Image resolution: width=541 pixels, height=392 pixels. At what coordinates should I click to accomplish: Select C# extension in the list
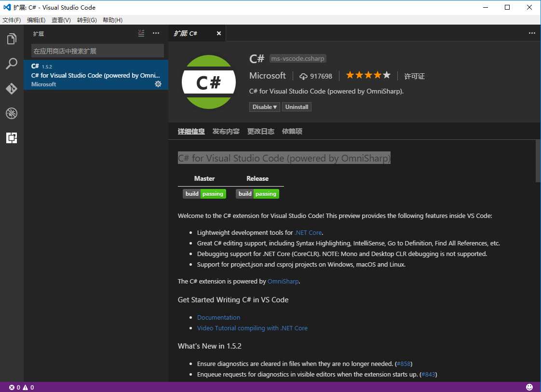click(96, 75)
